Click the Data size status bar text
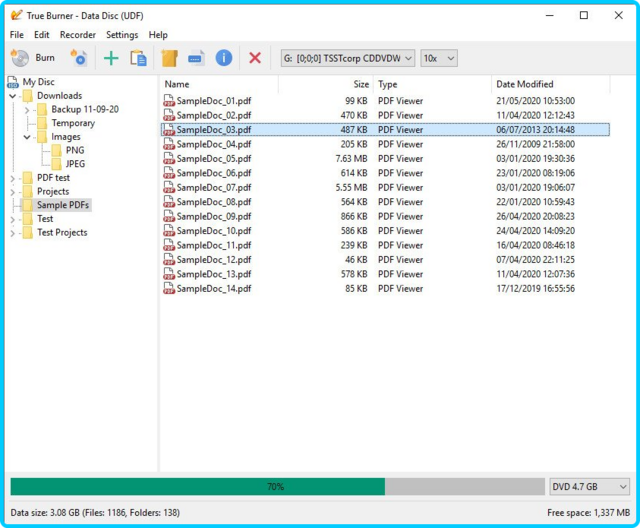The image size is (640, 528). pyautogui.click(x=95, y=512)
